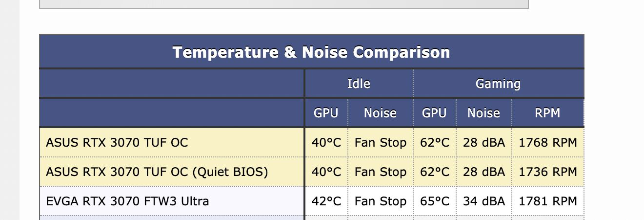Click the Temperature & Noise Comparison table title
The width and height of the screenshot is (644, 220).
[x=311, y=52]
